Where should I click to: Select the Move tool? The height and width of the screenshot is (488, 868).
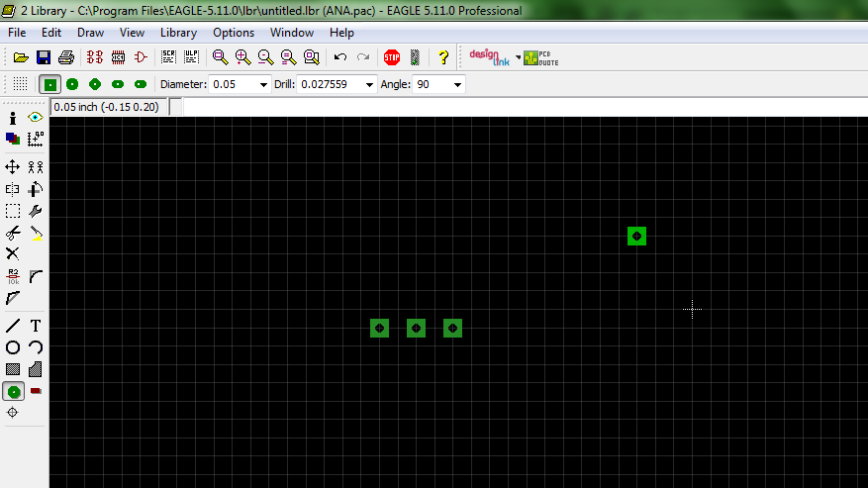(x=13, y=166)
